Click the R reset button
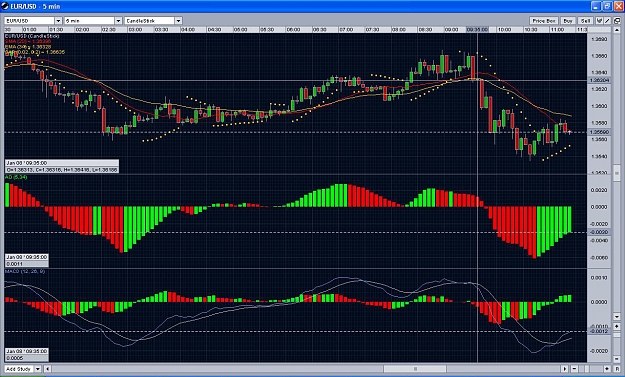Image resolution: width=625 pixels, height=377 pixels. [x=617, y=369]
